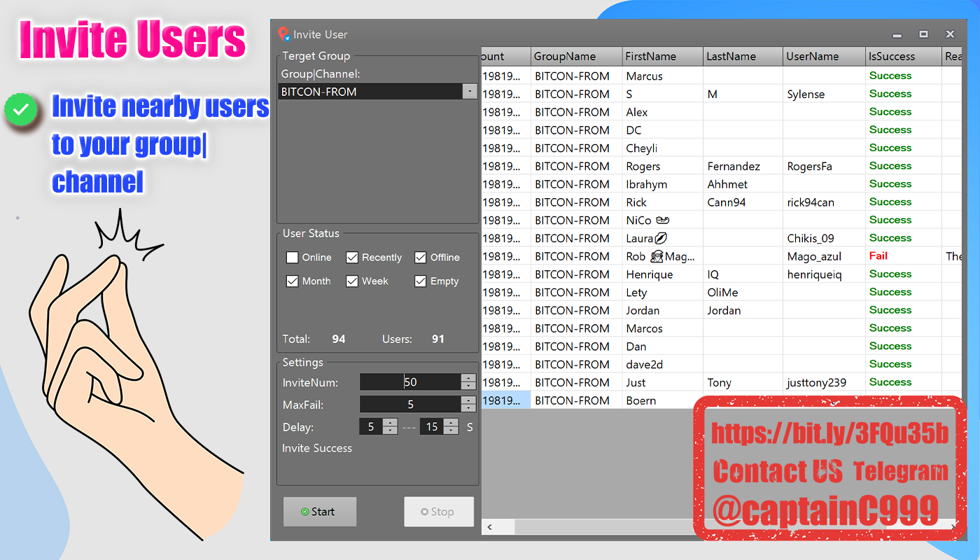Select the username cell "justtony239"
980x560 pixels.
point(824,383)
